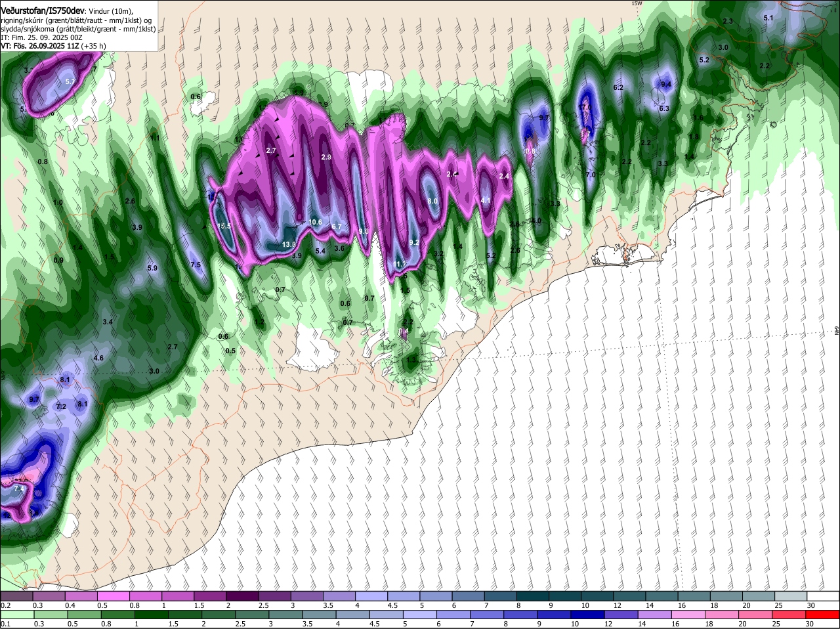
Task: Click the initial time 'IT: Fim. 25. 09. 2025 00Z'
Action: 42,37
